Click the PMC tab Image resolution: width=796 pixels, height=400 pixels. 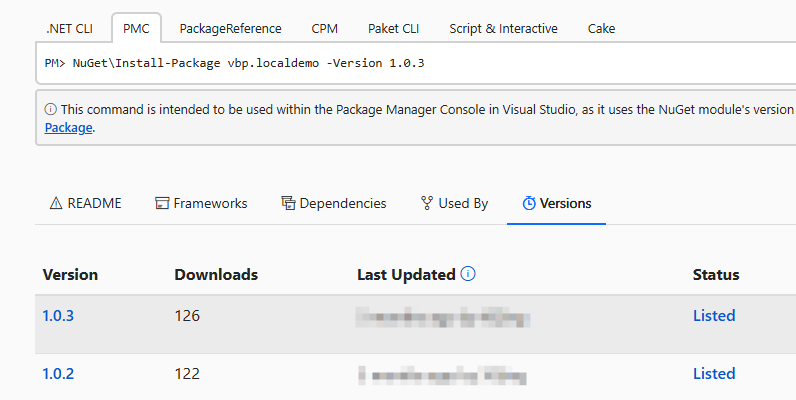click(136, 28)
